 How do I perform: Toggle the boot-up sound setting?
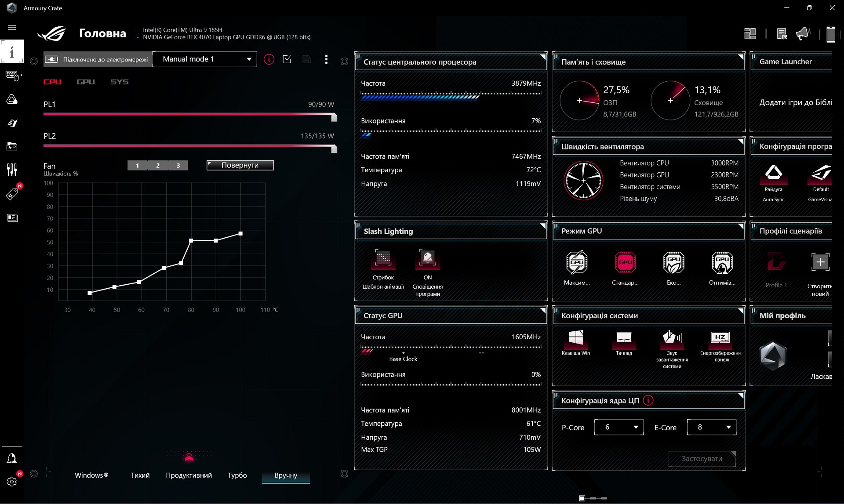(x=672, y=337)
